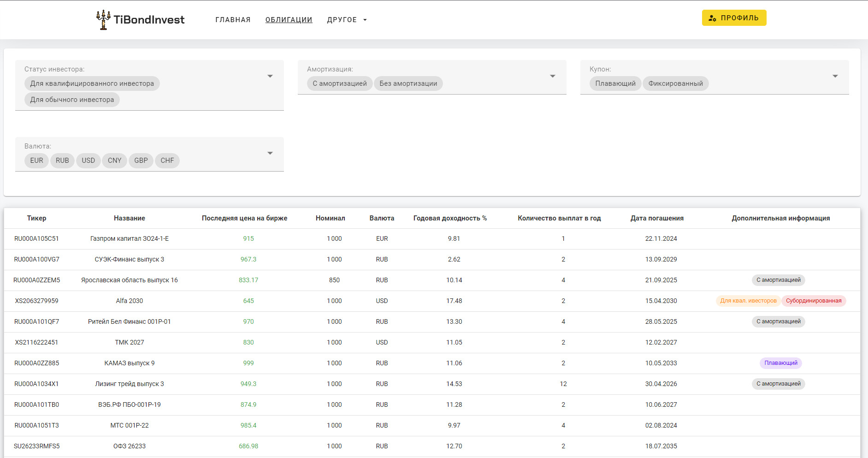Click the TiBondInvest brand name

point(149,20)
